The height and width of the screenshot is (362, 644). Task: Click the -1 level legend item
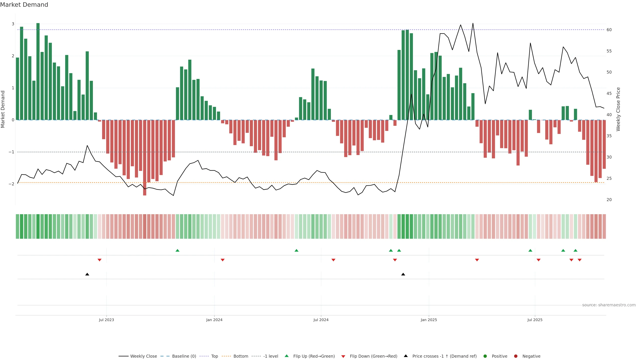[x=271, y=356]
